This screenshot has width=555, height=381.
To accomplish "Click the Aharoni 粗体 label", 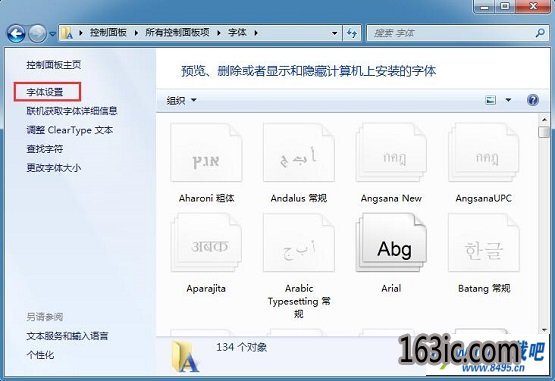I will point(206,198).
